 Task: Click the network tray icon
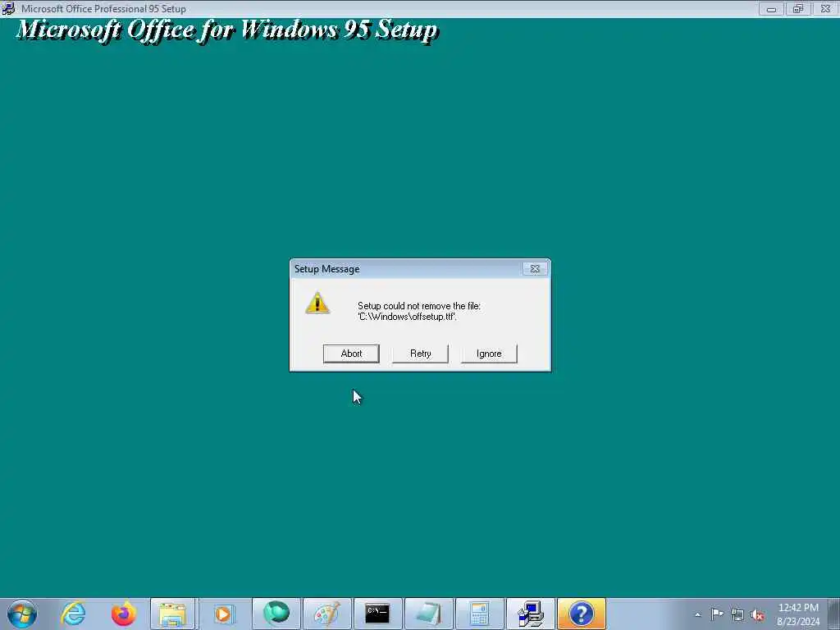(x=737, y=614)
